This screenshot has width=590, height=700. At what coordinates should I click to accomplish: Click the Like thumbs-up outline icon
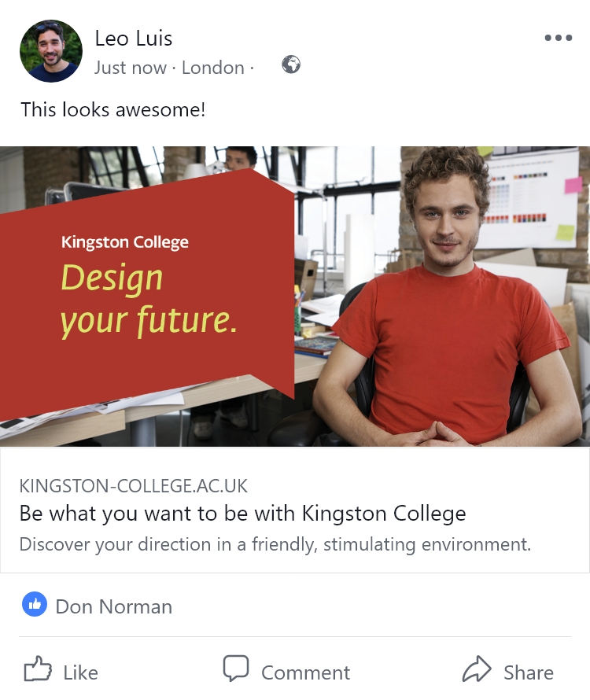pos(37,670)
